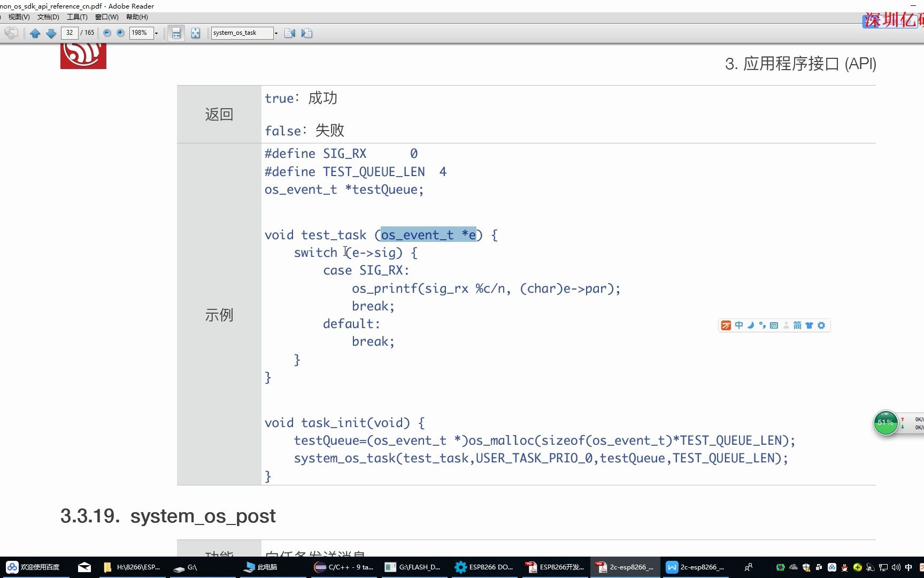Screen dimensions: 924x578
Task: Open the 视图 menu
Action: tap(19, 17)
